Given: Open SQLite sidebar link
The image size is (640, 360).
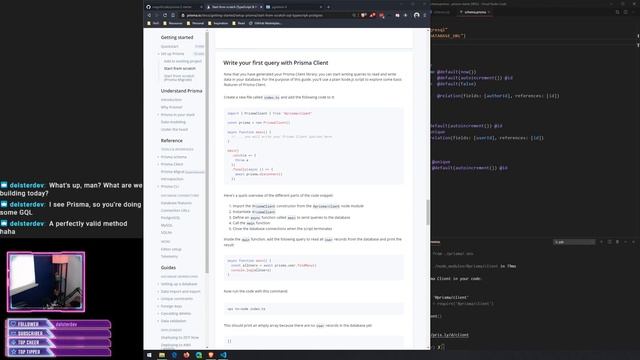Looking at the screenshot, I should pos(166,232).
